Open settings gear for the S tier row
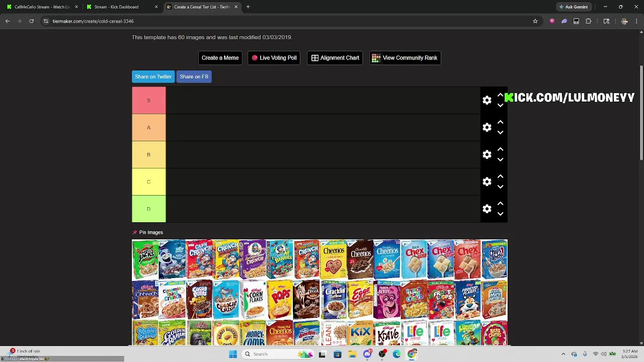The height and width of the screenshot is (362, 644). (x=487, y=100)
